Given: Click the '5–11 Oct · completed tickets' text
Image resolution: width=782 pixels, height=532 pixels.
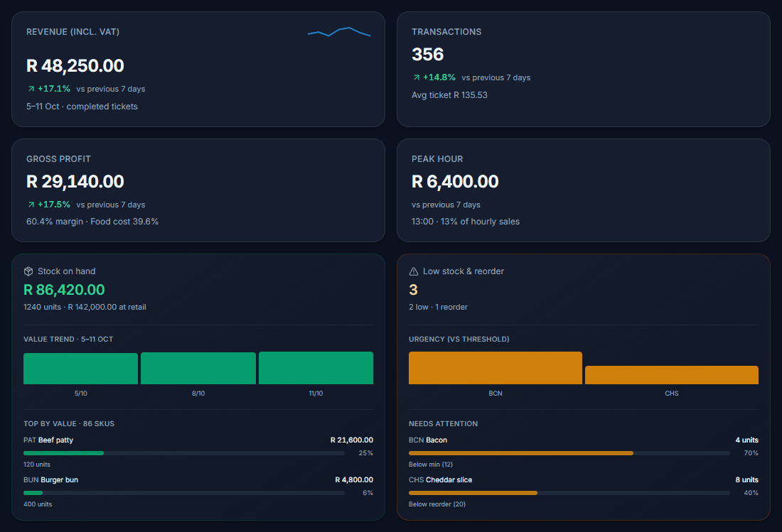Looking at the screenshot, I should pyautogui.click(x=82, y=107).
